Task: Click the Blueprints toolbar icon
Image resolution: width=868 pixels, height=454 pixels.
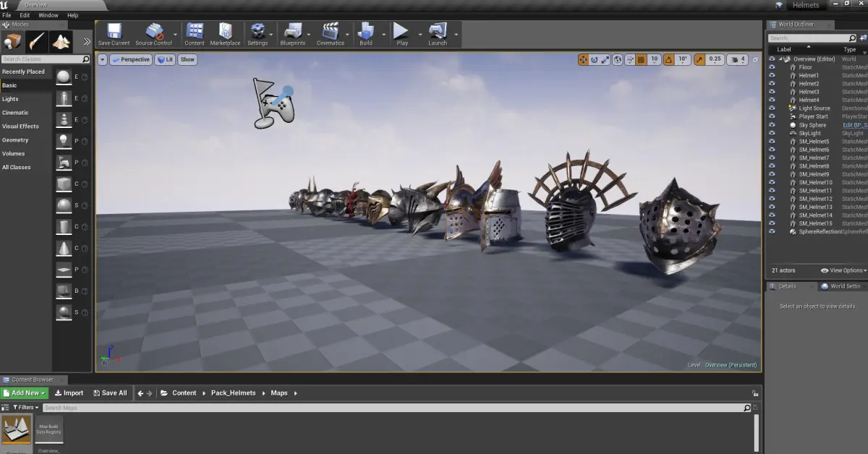Action: [293, 34]
